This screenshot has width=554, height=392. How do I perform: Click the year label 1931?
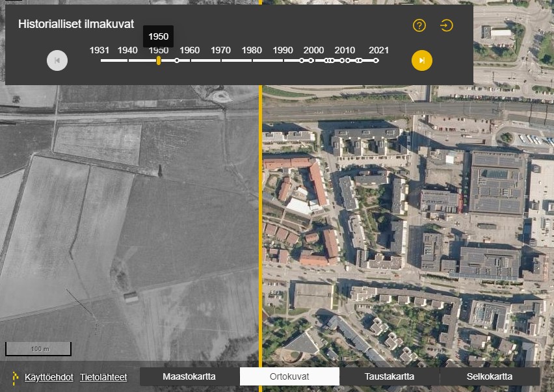pos(99,50)
